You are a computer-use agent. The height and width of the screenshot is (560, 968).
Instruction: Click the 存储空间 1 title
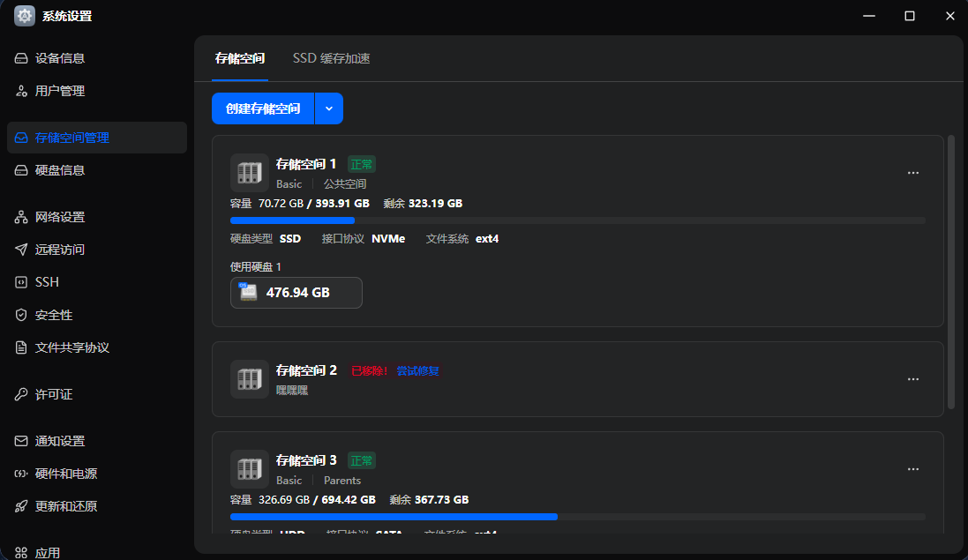pos(306,164)
